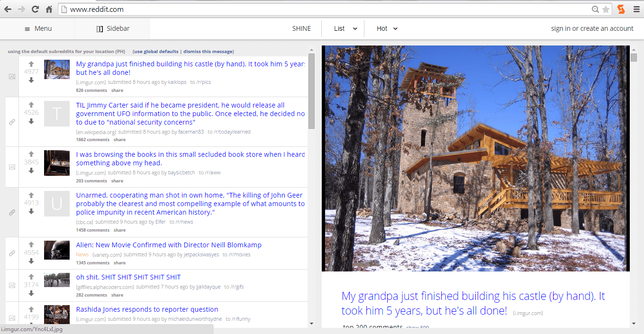This screenshot has width=644, height=334.
Task: Downvote the 'oh shit' gif post
Action: [x=31, y=293]
